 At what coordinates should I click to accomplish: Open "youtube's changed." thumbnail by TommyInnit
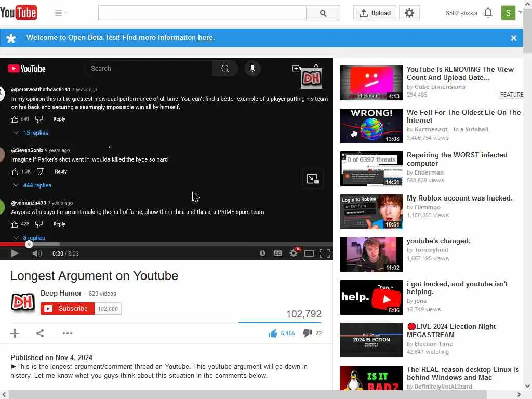[371, 254]
